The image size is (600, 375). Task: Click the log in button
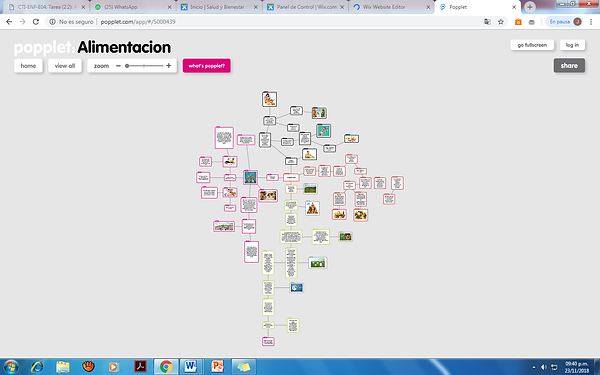pyautogui.click(x=572, y=45)
